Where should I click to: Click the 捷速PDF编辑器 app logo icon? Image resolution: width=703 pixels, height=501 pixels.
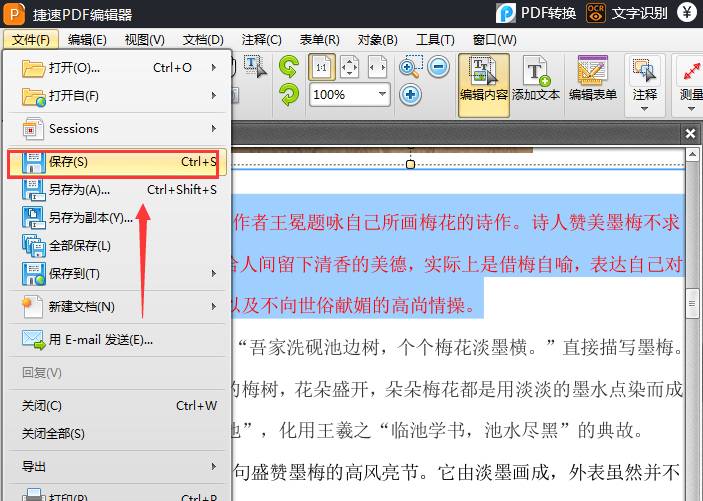tap(14, 13)
